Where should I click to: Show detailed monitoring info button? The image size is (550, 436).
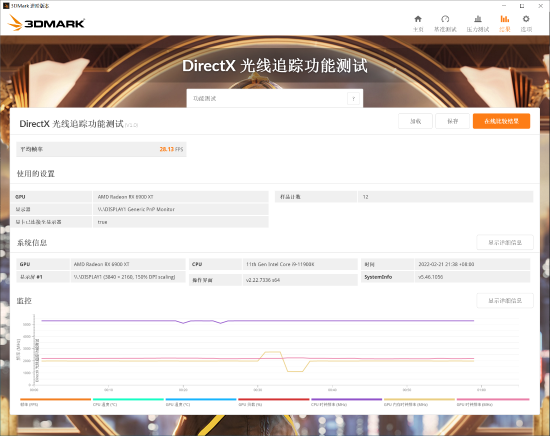coord(505,301)
